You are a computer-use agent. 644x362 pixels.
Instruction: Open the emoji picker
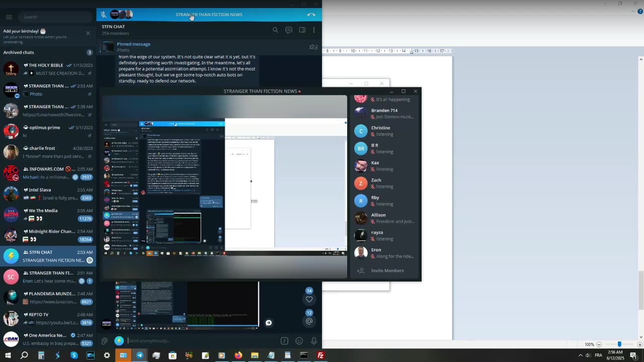tap(299, 341)
